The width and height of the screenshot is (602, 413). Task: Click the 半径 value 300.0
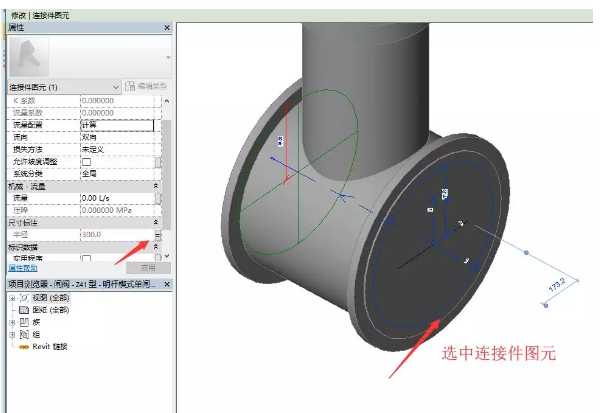pos(91,235)
